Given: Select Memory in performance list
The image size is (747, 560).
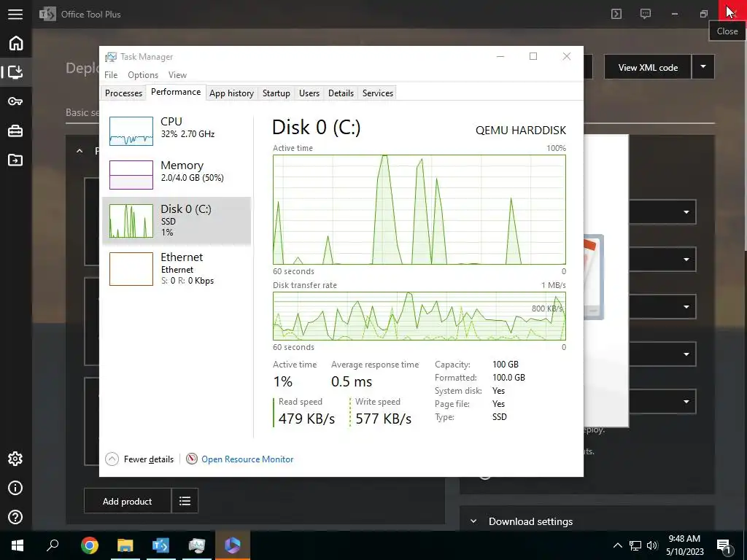Looking at the screenshot, I should 177,174.
